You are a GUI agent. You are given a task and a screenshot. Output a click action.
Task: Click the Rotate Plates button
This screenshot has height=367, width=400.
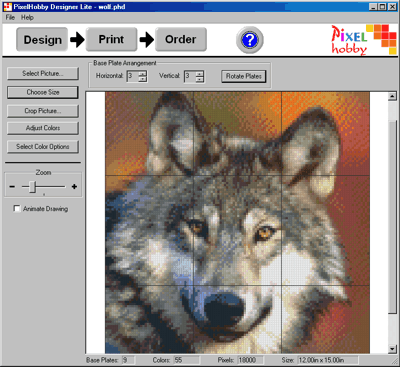pos(244,76)
